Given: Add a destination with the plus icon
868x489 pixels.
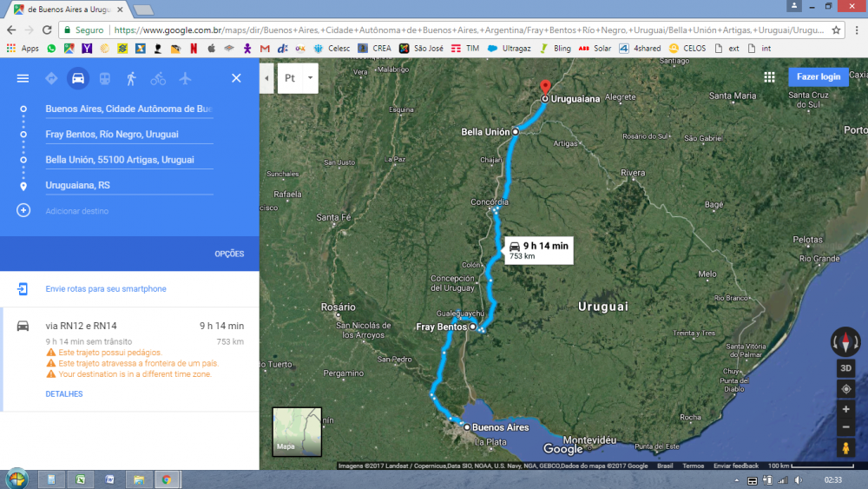Looking at the screenshot, I should click(x=23, y=210).
